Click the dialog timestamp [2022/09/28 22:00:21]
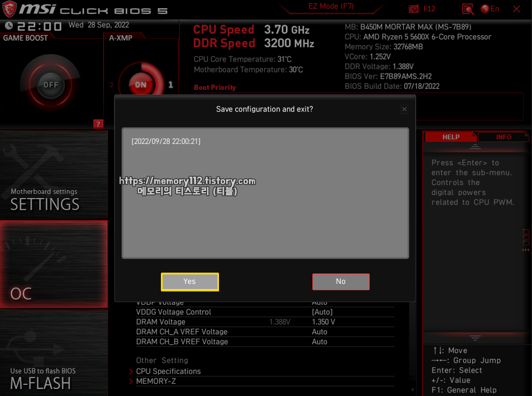The height and width of the screenshot is (396, 532). coord(166,141)
